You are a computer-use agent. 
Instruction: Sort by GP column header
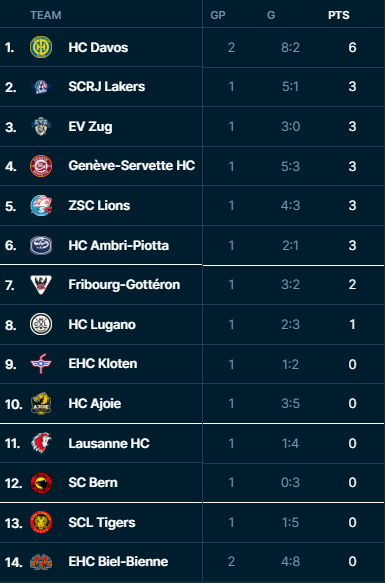click(218, 15)
